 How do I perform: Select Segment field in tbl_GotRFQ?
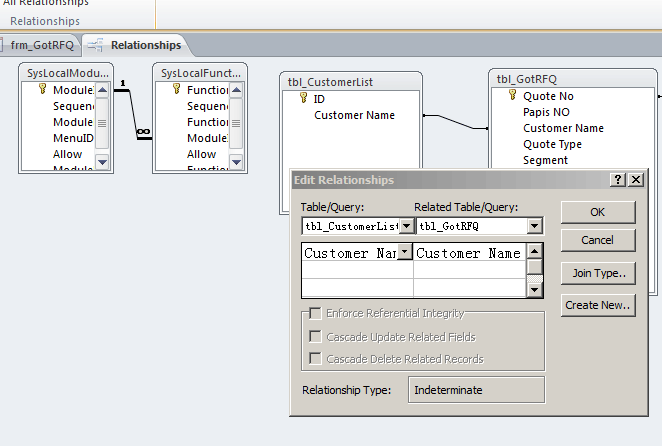[545, 160]
